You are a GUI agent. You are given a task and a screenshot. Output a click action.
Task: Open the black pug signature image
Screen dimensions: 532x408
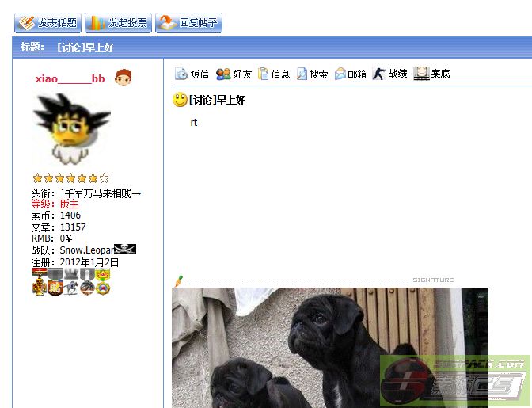(329, 347)
